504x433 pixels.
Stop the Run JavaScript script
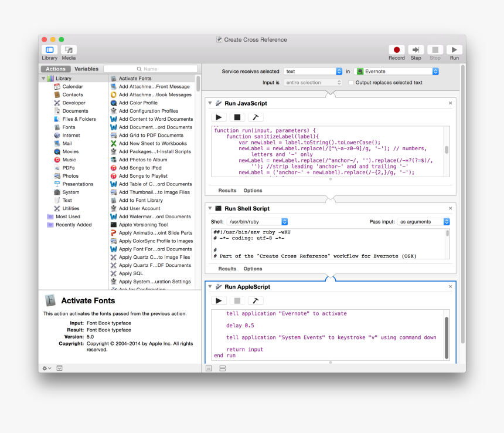coord(237,117)
